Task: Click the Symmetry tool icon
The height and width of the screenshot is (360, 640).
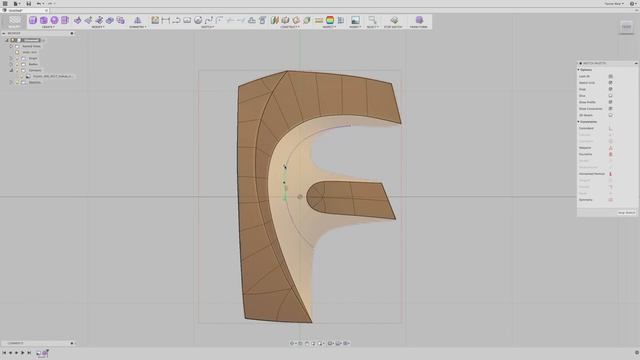Action: click(x=138, y=20)
